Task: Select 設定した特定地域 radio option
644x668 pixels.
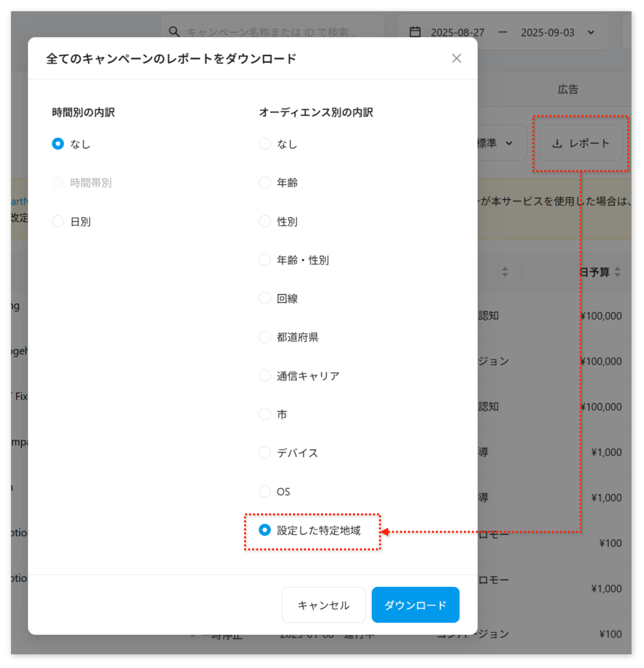Action: (x=265, y=530)
